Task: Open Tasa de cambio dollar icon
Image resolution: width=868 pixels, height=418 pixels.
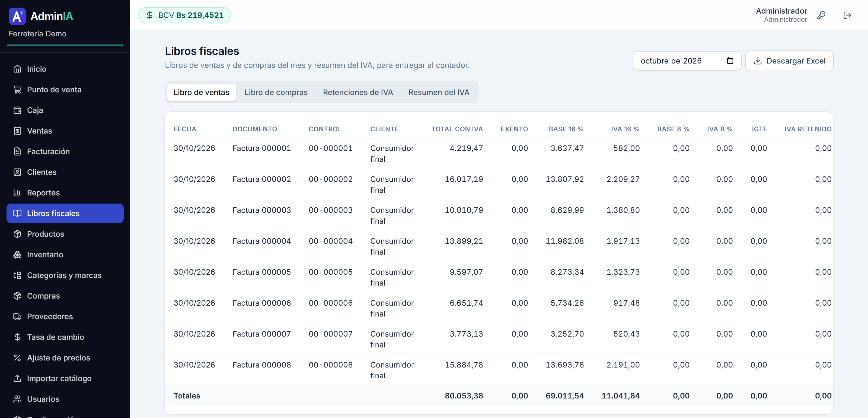Action: [x=17, y=337]
